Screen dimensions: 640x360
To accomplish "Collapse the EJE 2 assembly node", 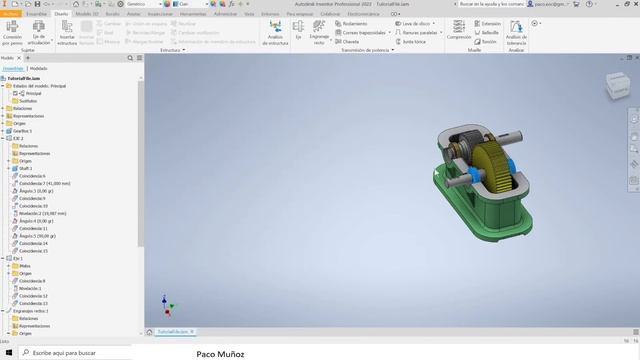I will [3, 138].
